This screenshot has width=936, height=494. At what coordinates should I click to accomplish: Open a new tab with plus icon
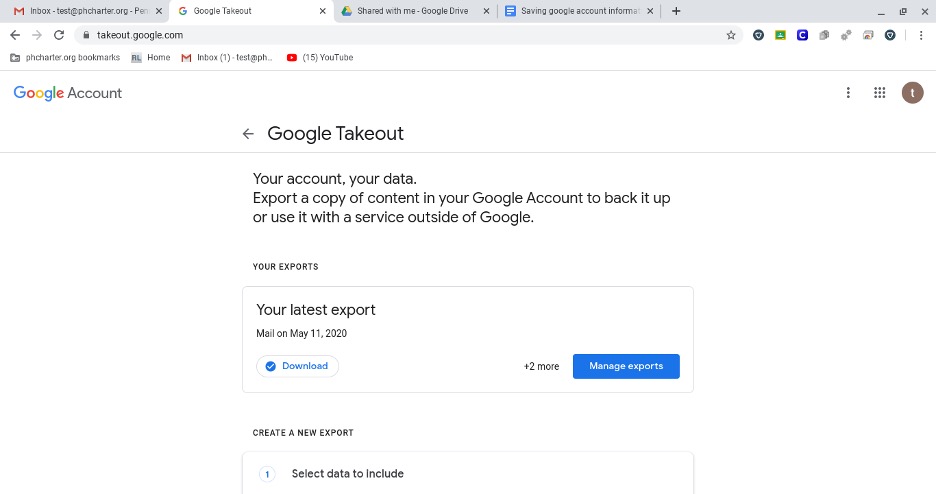tap(676, 11)
